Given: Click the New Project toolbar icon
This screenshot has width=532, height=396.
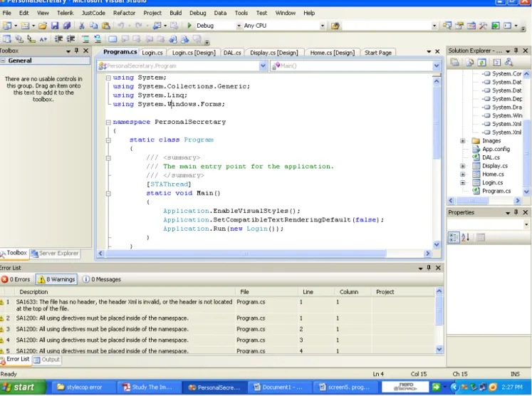Looking at the screenshot, I should pyautogui.click(x=7, y=26).
